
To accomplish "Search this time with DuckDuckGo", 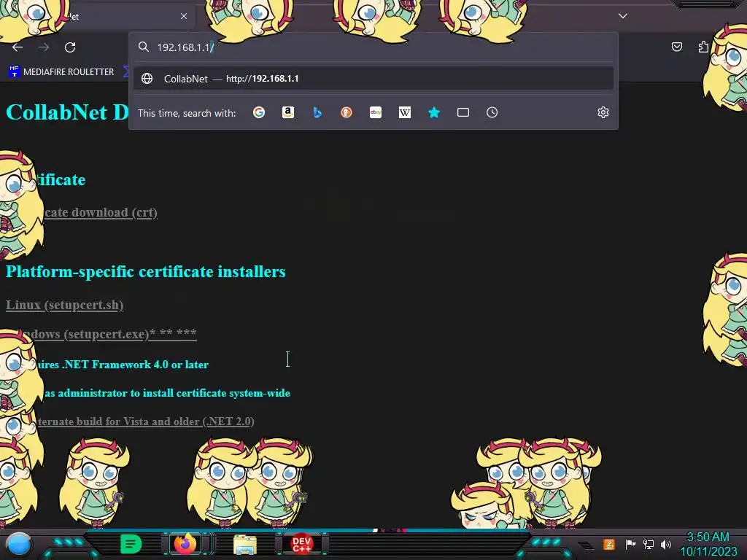I will tap(347, 112).
